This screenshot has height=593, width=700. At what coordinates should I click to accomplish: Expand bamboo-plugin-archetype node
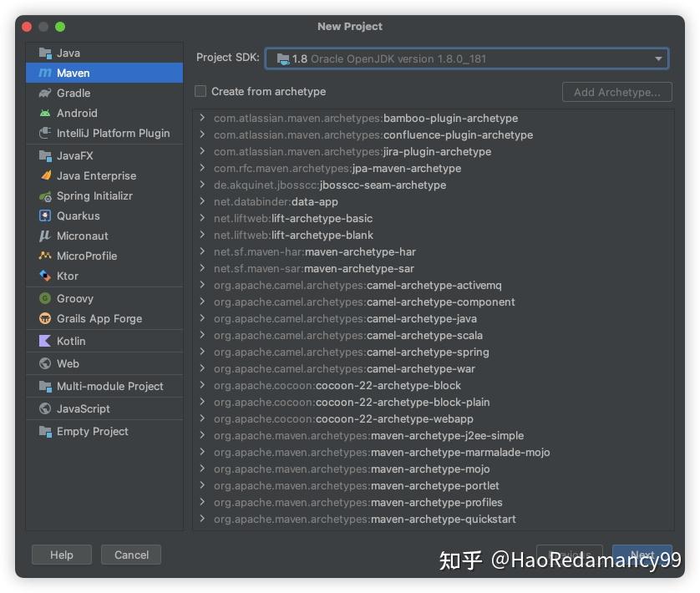click(203, 118)
